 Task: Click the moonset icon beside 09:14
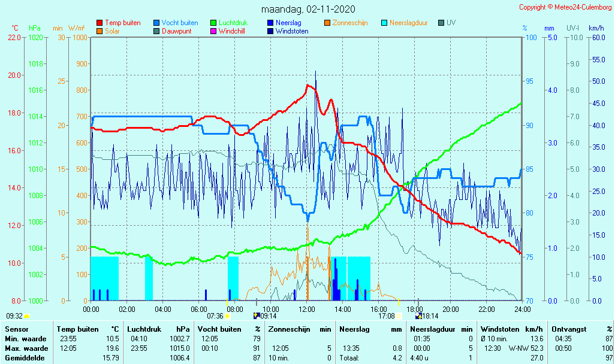[257, 316]
